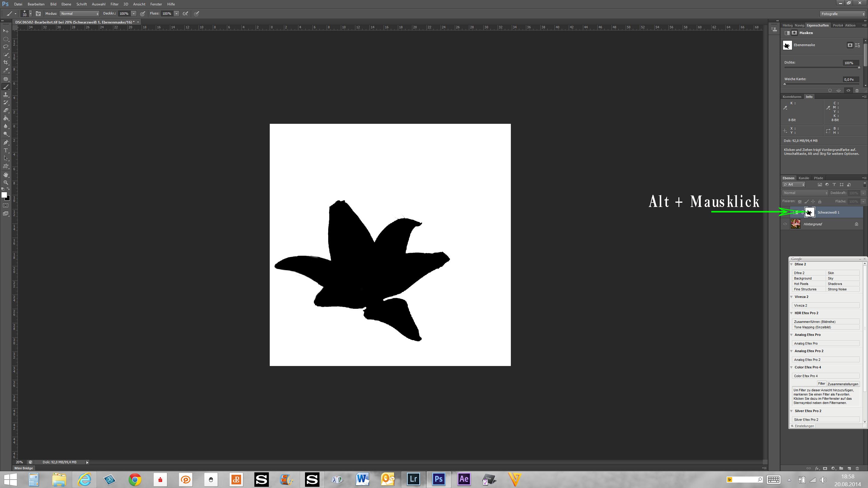Screen dimensions: 868x488
Task: Select the Type tool
Action: pos(6,151)
